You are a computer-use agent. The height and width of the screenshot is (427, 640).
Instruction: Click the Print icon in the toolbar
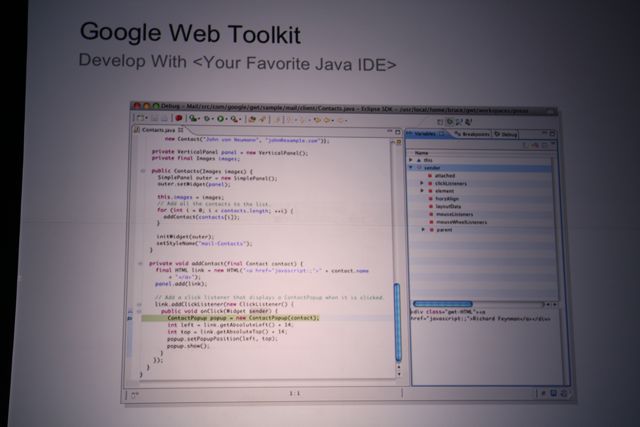[164, 118]
